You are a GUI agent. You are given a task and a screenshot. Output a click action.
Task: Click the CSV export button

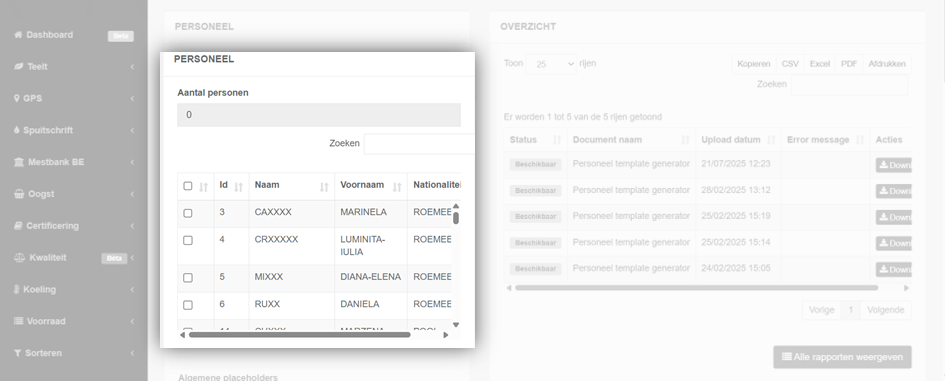click(790, 64)
